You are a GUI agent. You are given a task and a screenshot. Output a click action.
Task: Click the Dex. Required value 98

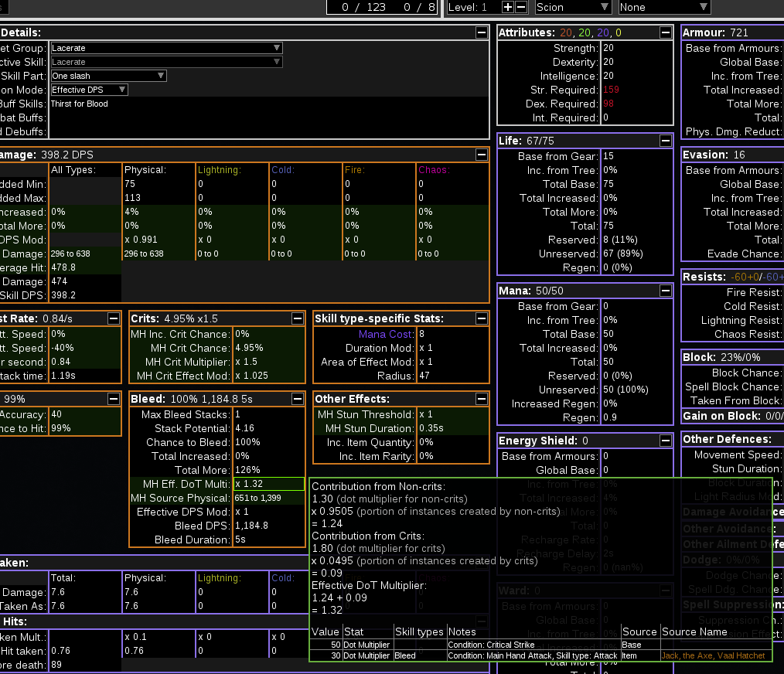click(608, 104)
